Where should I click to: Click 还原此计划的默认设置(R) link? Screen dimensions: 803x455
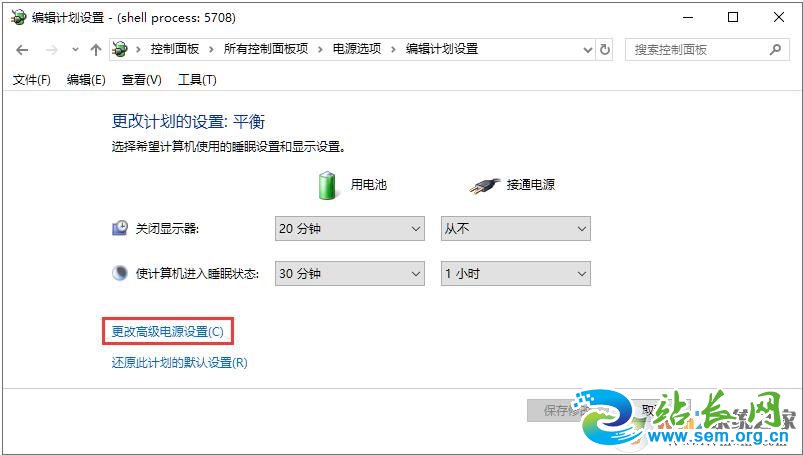tap(180, 363)
